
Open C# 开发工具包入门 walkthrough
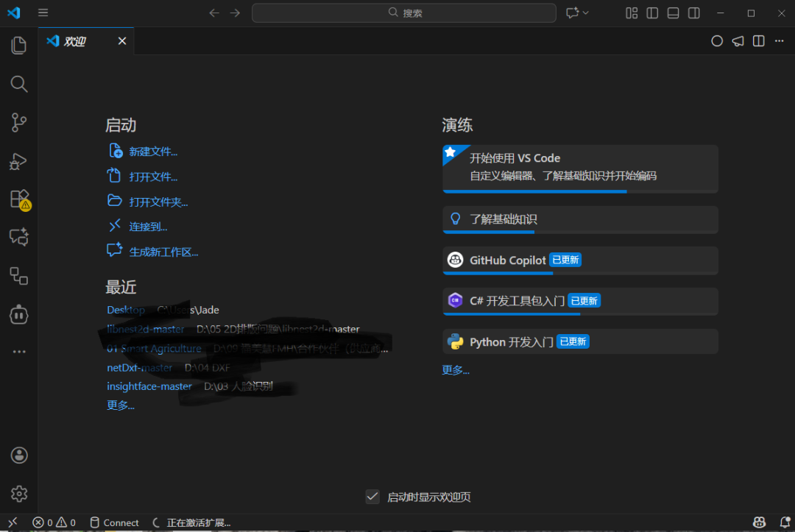[580, 301]
